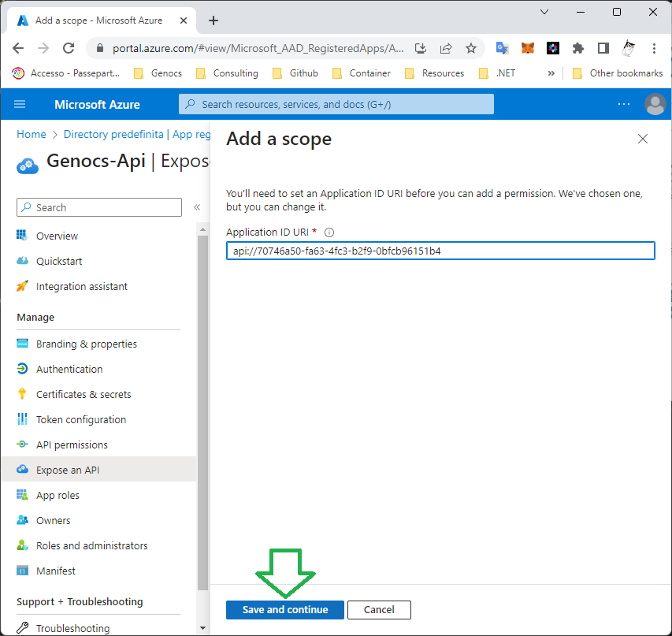Image resolution: width=672 pixels, height=636 pixels.
Task: Click the Application ID URI text field
Action: pos(440,251)
